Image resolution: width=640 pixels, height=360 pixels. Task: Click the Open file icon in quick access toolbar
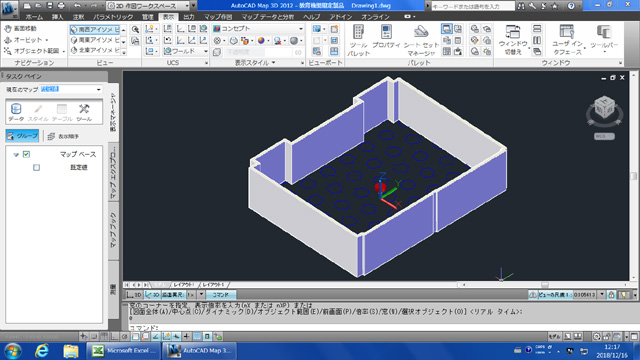38,6
